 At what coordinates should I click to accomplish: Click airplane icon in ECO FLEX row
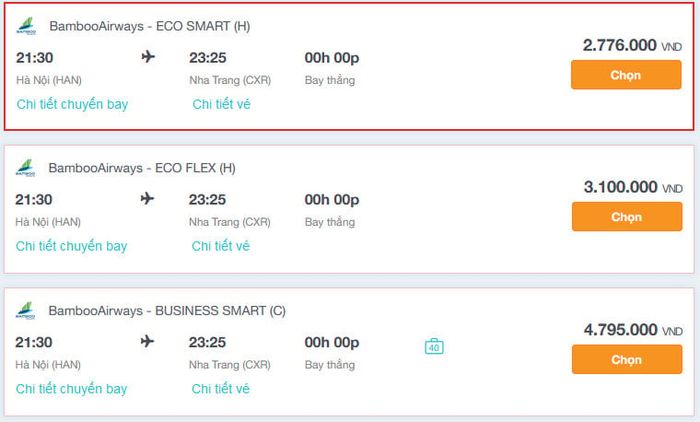click(147, 198)
